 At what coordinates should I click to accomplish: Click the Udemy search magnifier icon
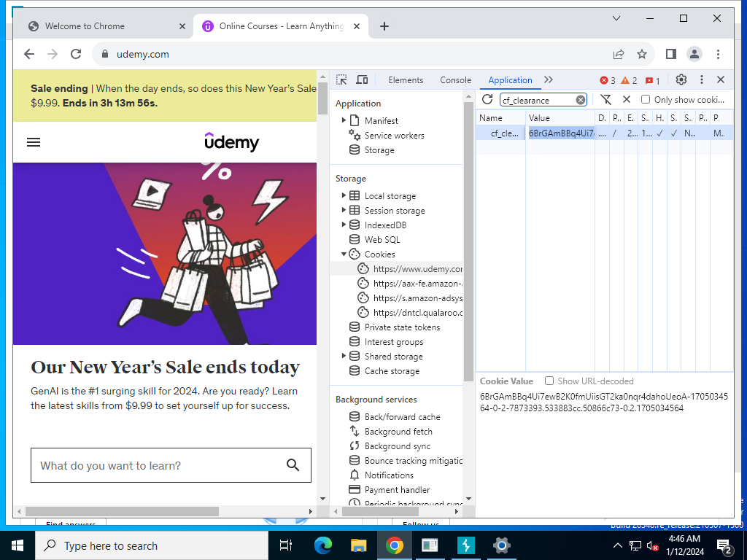[293, 464]
